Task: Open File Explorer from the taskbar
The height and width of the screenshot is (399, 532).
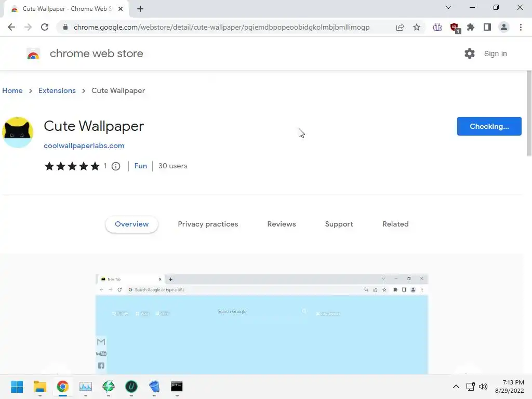Action: coord(39,387)
